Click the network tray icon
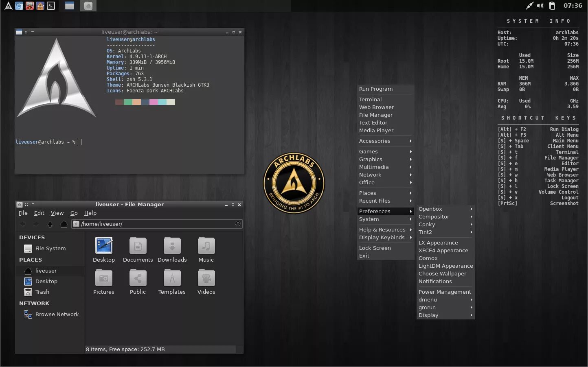The image size is (588, 367). pyautogui.click(x=529, y=5)
